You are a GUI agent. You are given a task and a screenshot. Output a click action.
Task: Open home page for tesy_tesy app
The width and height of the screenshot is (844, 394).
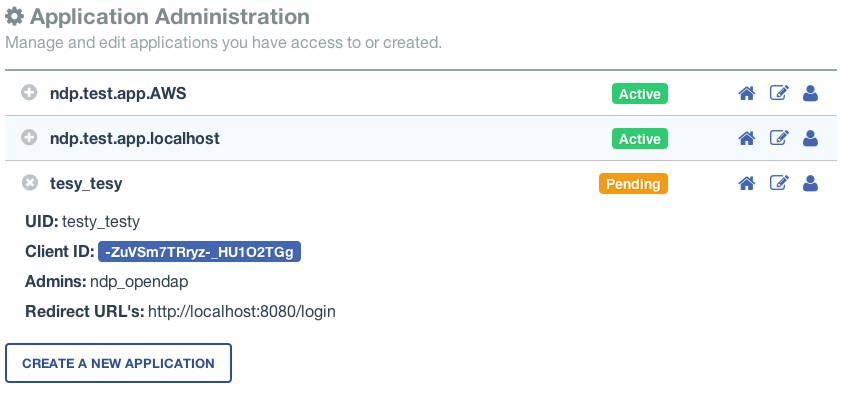[746, 184]
